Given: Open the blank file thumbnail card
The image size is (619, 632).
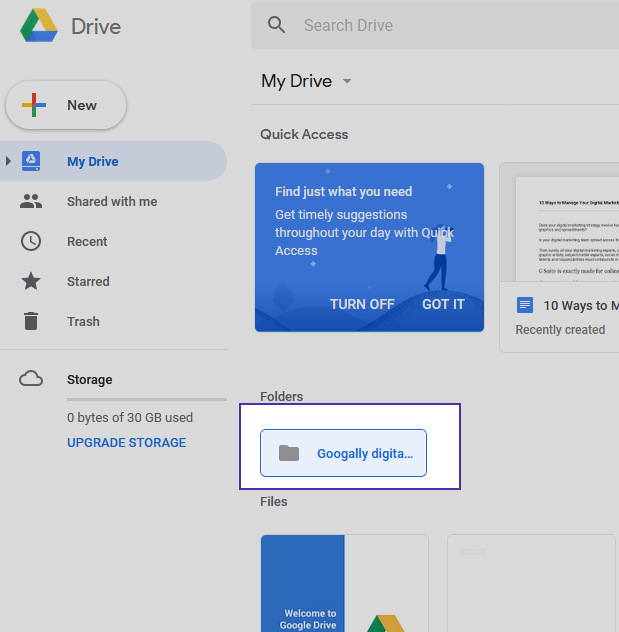Looking at the screenshot, I should coord(531,583).
